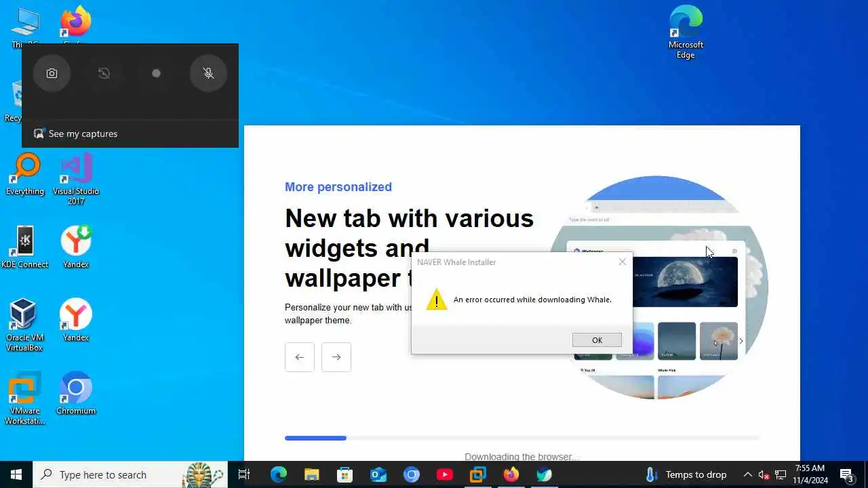This screenshot has width=868, height=488.
Task: Open the plain Yandex icon without green arrow
Action: 76,321
